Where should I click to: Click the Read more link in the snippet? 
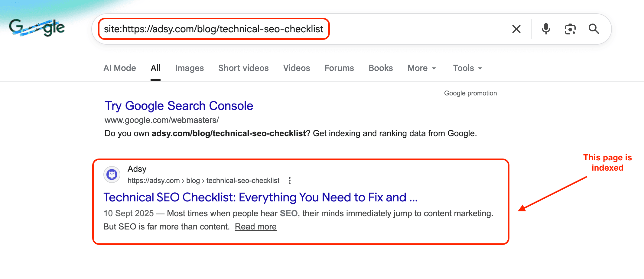point(255,226)
